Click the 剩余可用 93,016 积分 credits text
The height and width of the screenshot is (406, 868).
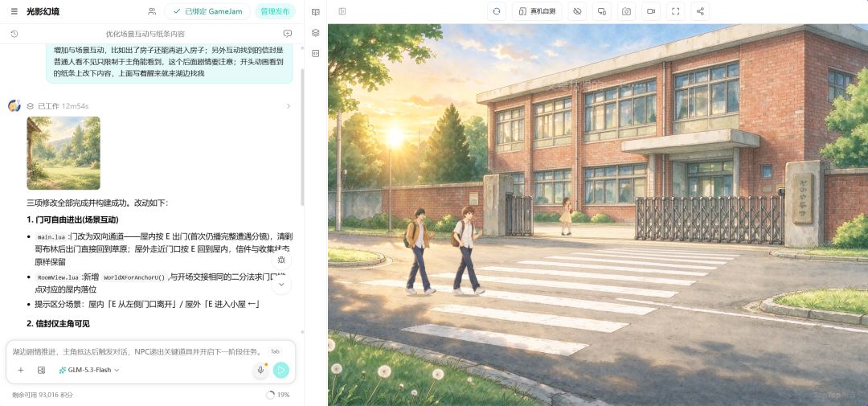pos(43,395)
